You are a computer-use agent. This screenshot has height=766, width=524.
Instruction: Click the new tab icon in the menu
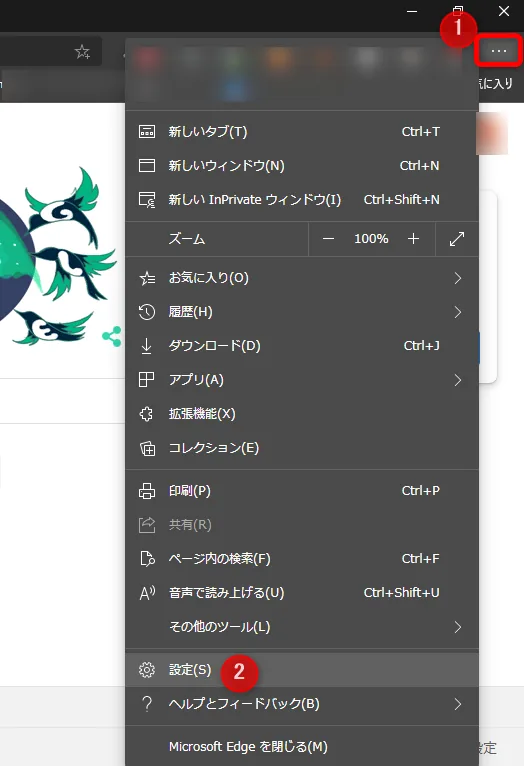click(x=147, y=131)
